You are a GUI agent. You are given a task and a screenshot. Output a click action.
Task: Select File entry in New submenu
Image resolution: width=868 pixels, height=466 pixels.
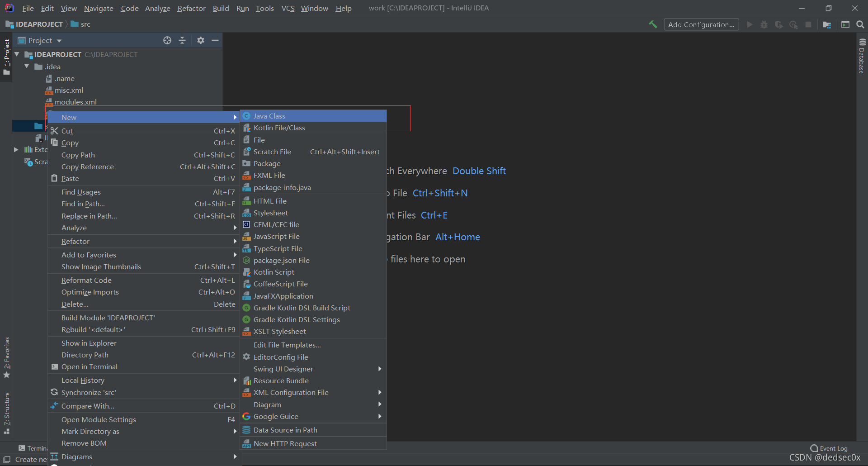point(313,140)
